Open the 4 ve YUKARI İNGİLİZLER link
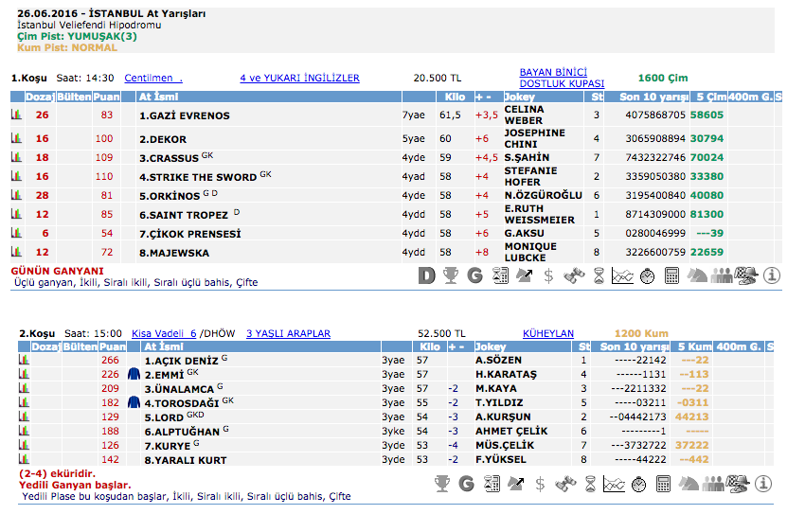This screenshot has width=805, height=532. [299, 78]
